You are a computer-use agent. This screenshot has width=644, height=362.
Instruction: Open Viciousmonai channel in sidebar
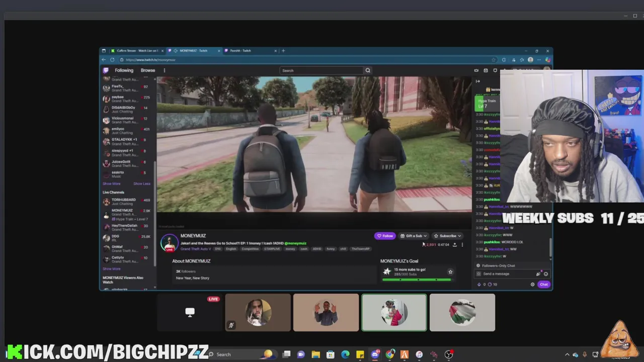click(126, 120)
